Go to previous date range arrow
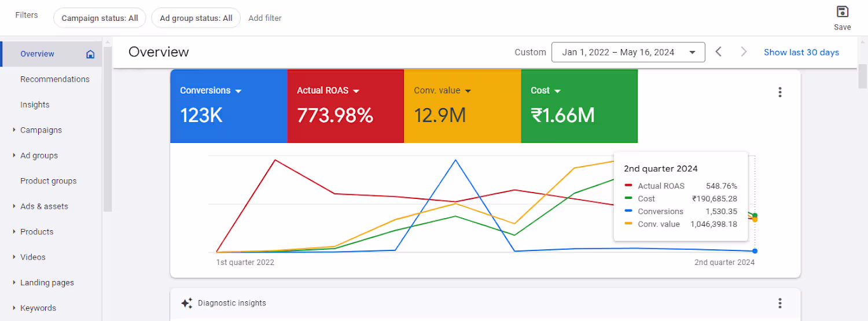This screenshot has height=321, width=868. (718, 52)
